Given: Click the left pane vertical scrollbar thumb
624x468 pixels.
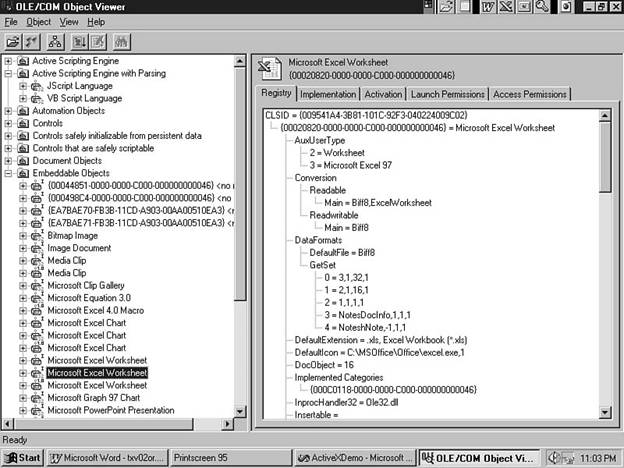Looking at the screenshot, I should (240, 180).
